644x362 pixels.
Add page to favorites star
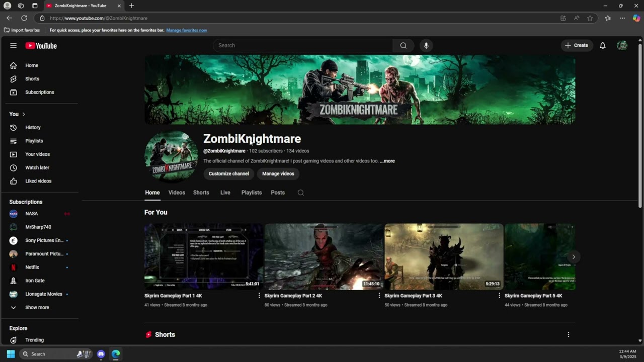[x=590, y=18]
